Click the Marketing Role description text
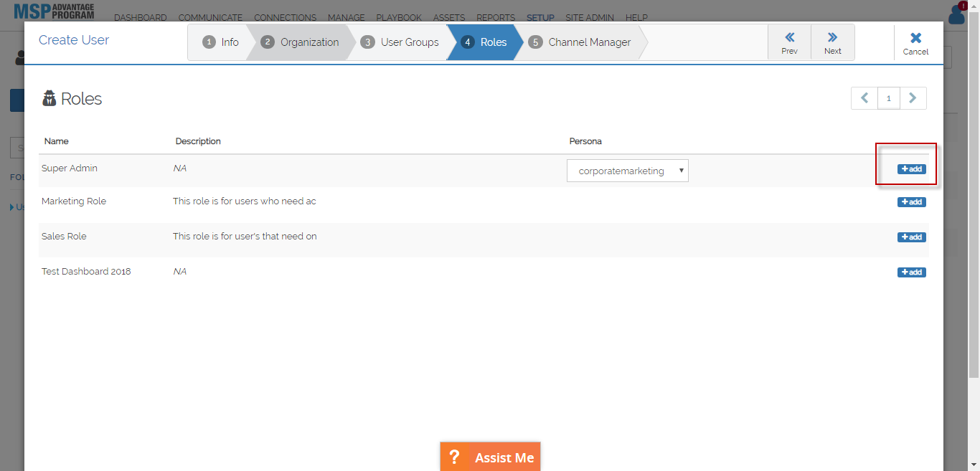Viewport: 980px width, 471px height. click(245, 201)
